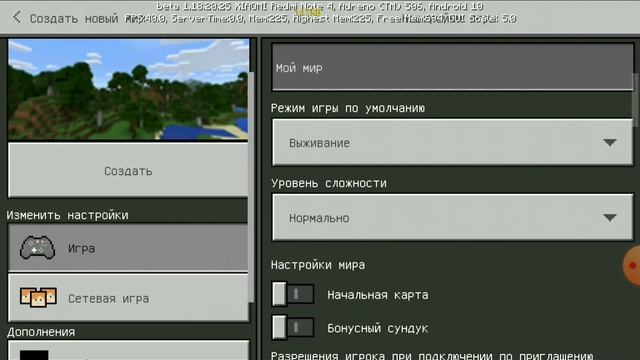Click the orange floating record button
This screenshot has height=360, width=640.
click(x=632, y=266)
